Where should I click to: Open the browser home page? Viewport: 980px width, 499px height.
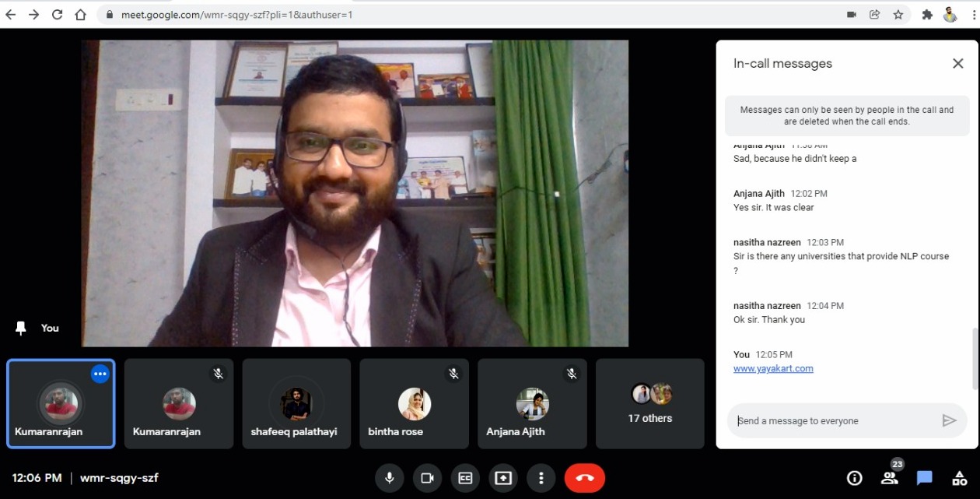80,14
